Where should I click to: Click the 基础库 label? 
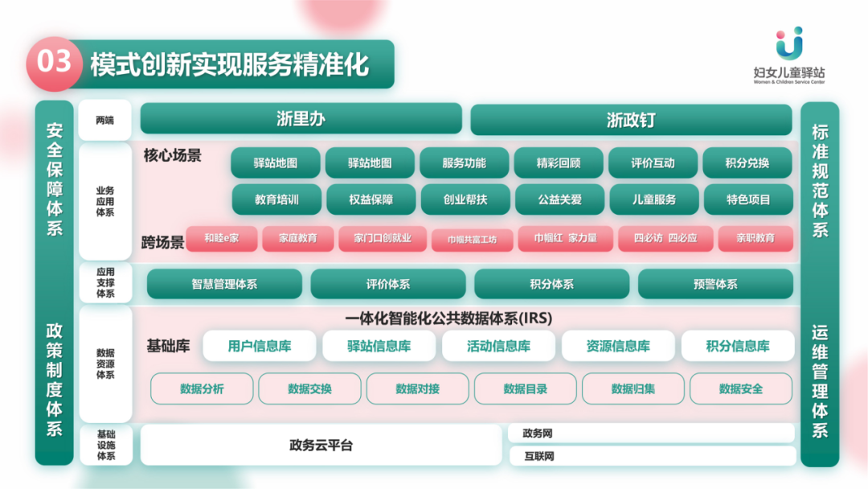click(x=168, y=346)
